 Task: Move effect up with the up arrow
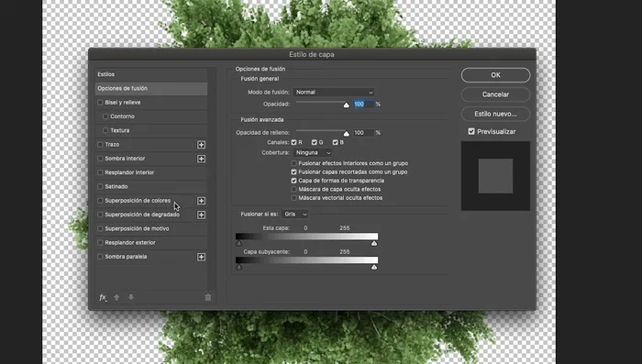(116, 298)
